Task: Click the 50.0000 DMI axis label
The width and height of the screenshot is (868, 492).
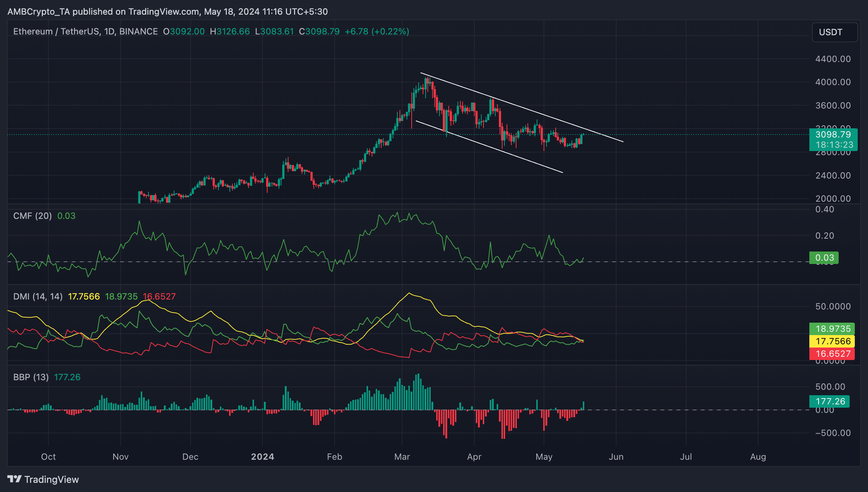Action: (833, 306)
